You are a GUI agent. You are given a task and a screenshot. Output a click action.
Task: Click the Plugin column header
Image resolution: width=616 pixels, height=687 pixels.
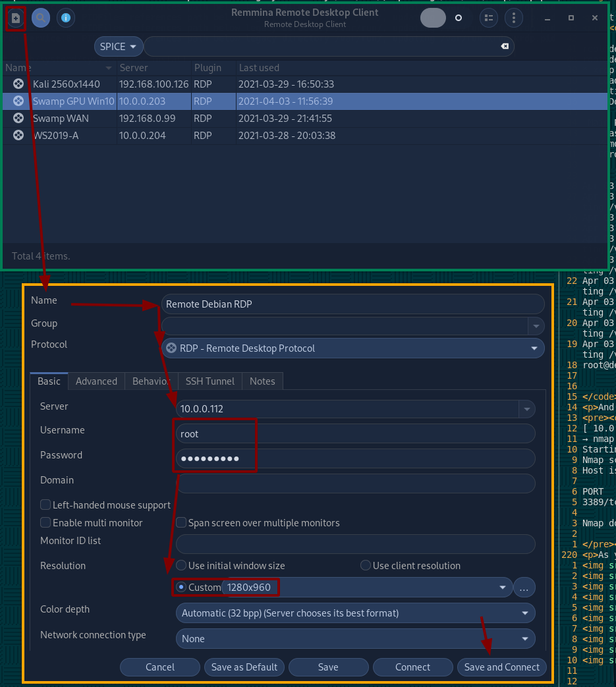213,68
